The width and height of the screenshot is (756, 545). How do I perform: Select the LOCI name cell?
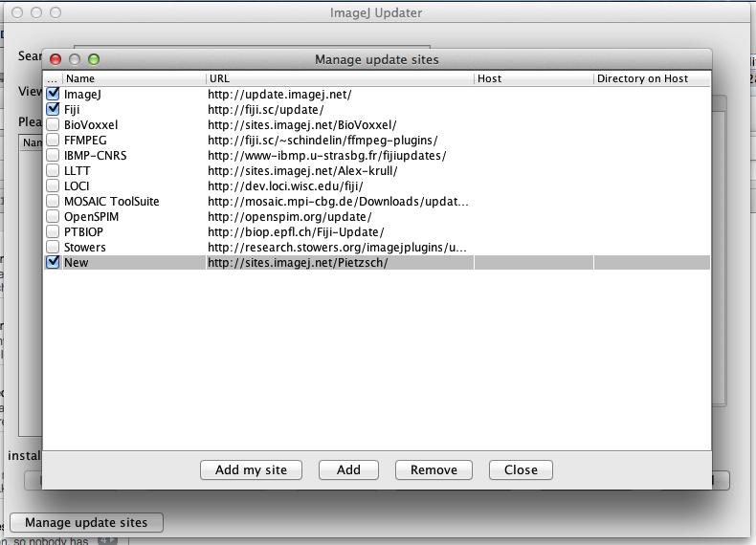pyautogui.click(x=134, y=186)
